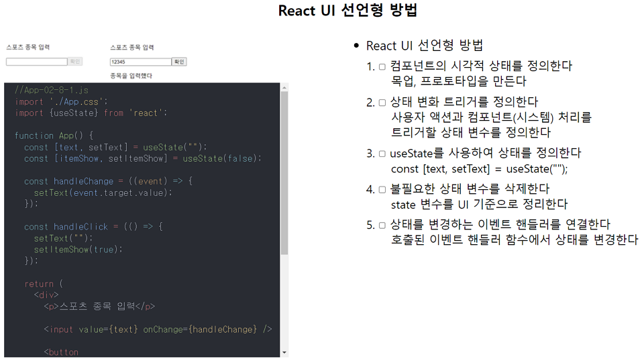Check the box for 상태 변화 트리거를 정의한다
Image resolution: width=644 pixels, height=361 pixels.
(382, 103)
